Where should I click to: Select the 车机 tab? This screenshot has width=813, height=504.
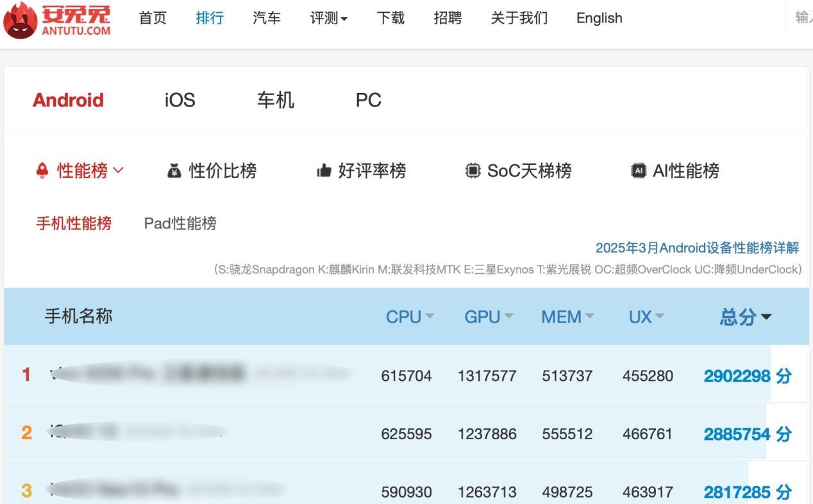click(276, 100)
